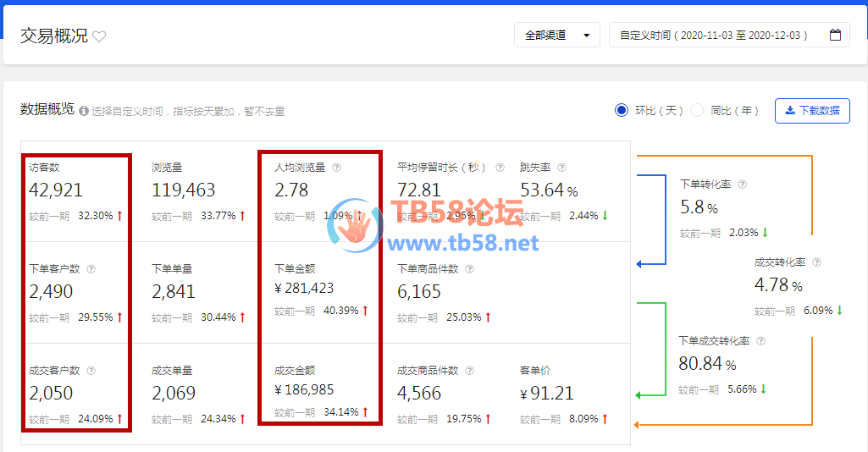
Task: Click the calendar icon in date range field
Action: click(835, 36)
